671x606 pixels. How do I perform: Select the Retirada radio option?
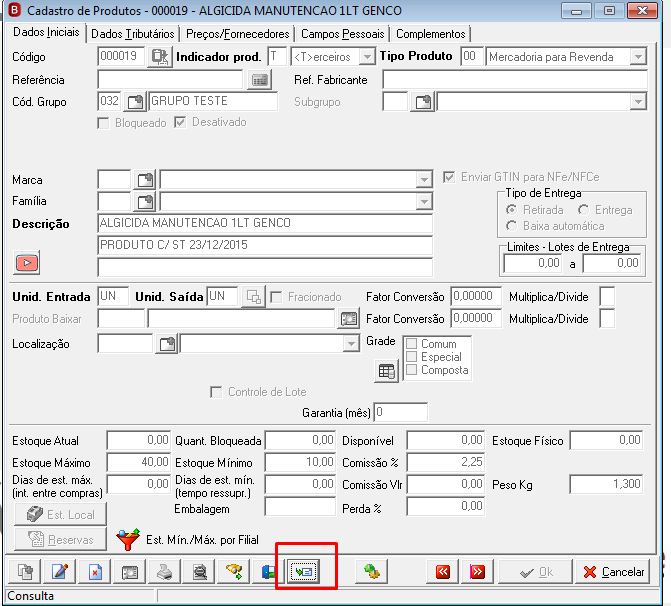[511, 210]
